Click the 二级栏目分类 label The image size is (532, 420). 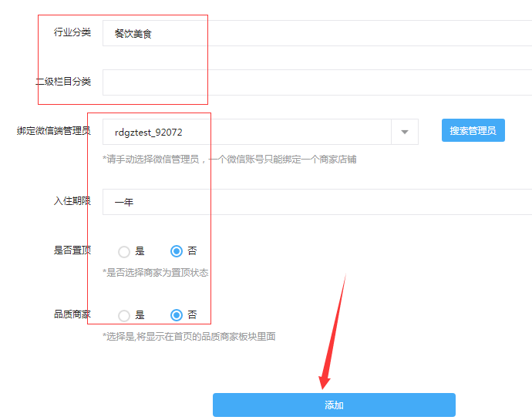[x=63, y=82]
